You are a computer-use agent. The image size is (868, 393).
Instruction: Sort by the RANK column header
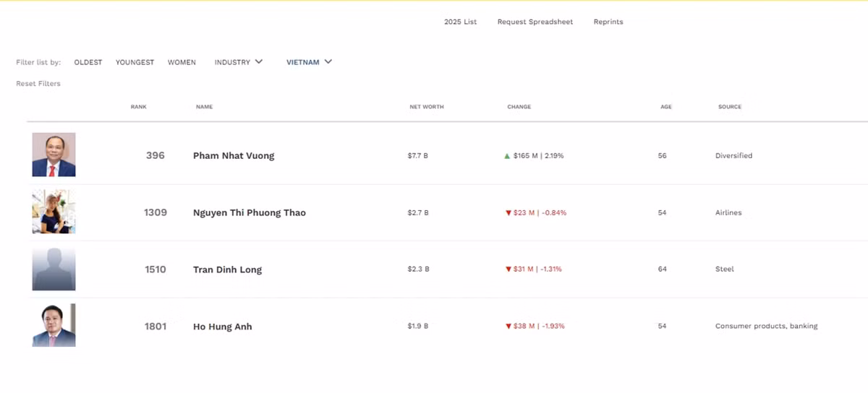pos(138,107)
